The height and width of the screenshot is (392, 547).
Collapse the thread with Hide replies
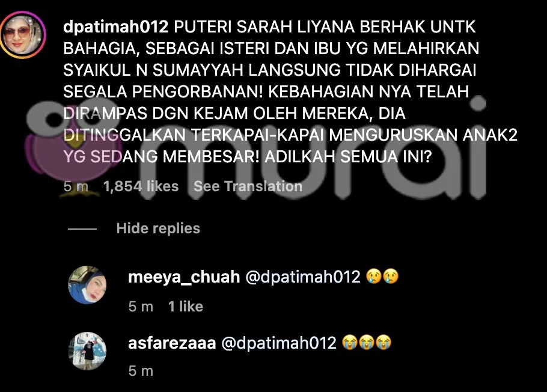pos(158,228)
